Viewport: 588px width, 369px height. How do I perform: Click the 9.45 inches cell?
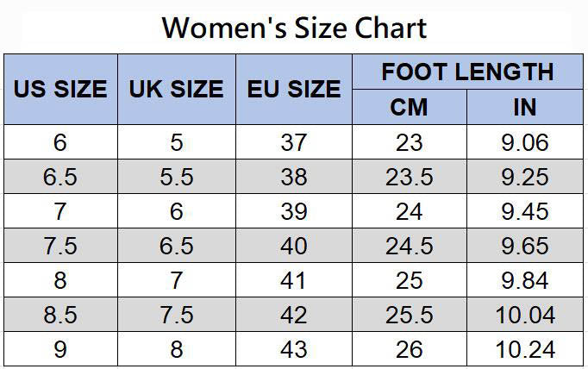click(525, 211)
